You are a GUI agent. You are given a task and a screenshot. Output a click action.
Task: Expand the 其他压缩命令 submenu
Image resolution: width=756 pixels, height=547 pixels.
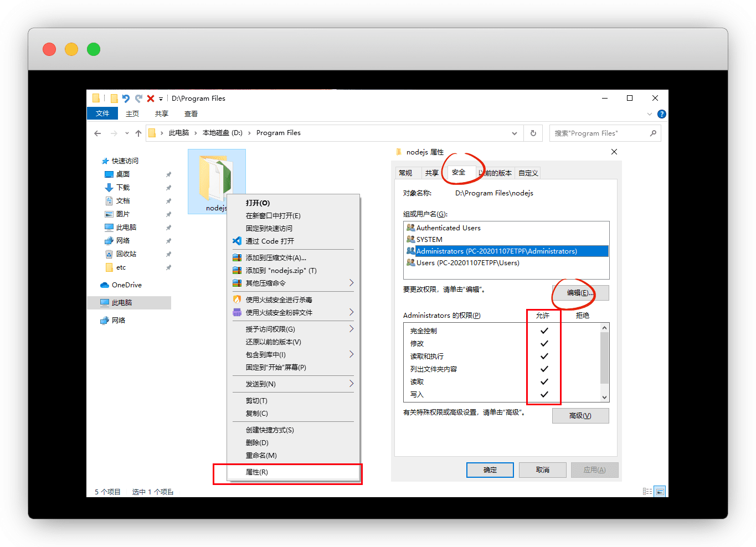pos(351,283)
